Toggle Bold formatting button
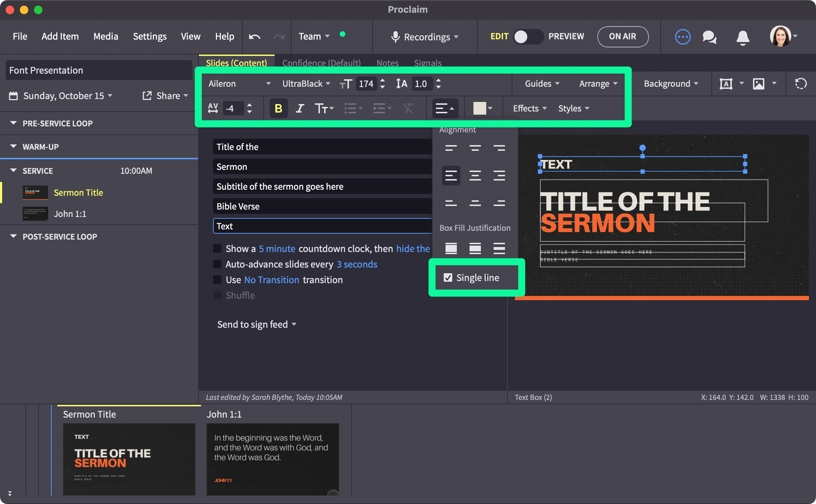This screenshot has height=504, width=816. (278, 108)
